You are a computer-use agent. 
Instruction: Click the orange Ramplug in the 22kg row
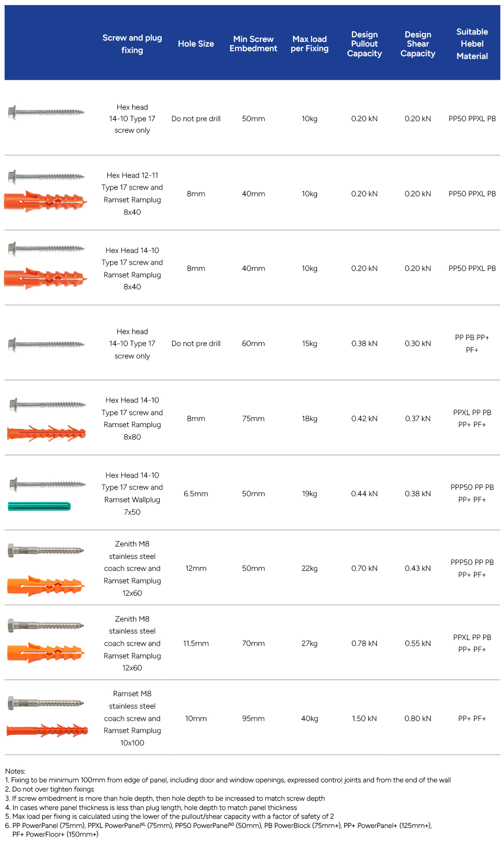point(46,586)
